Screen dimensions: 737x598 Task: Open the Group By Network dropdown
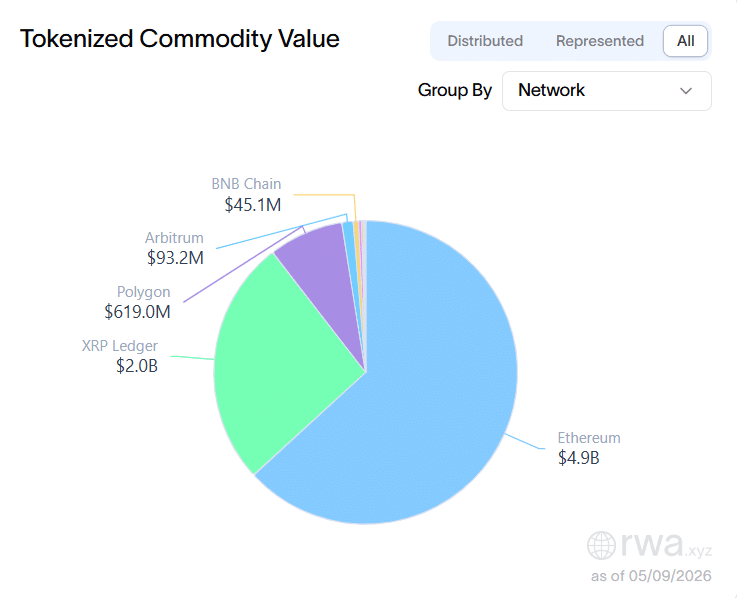coord(606,91)
